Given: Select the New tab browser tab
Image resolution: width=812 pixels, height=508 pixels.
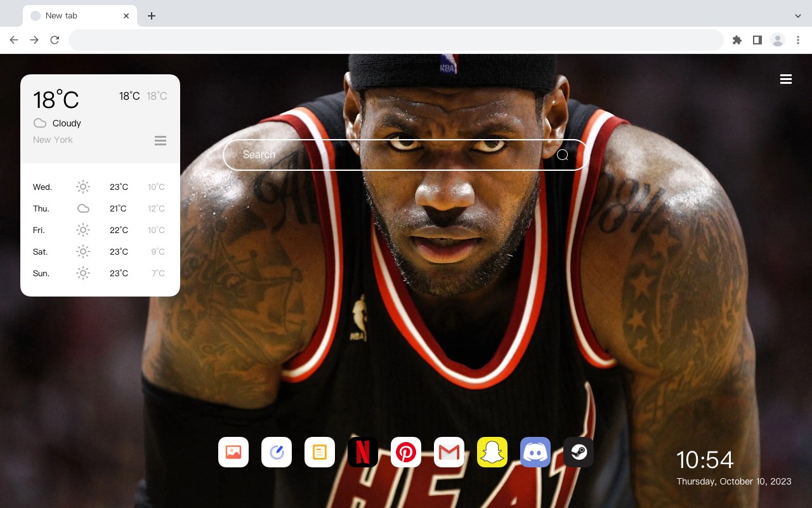Looking at the screenshot, I should 80,16.
